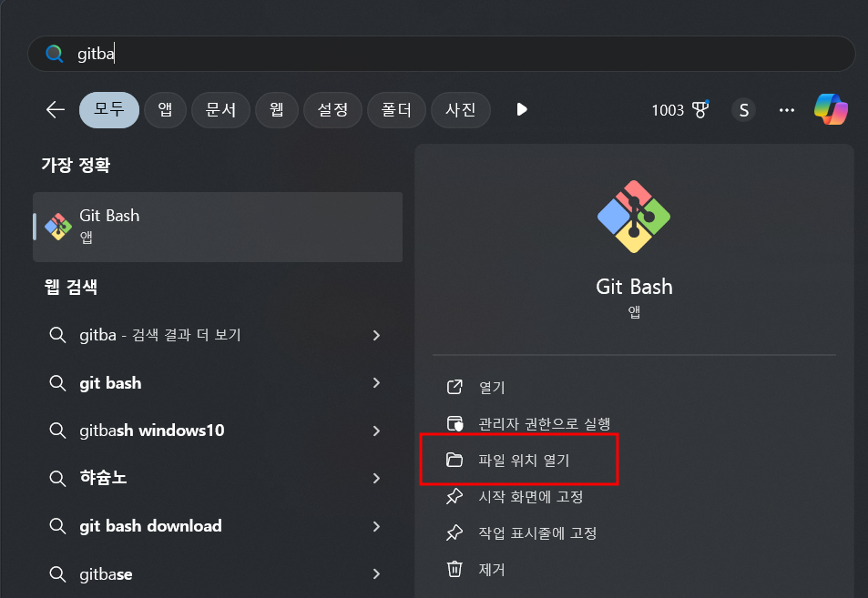Expand the 'git bash' web suggestion chevron
Screen dimensions: 868x598
(x=376, y=383)
